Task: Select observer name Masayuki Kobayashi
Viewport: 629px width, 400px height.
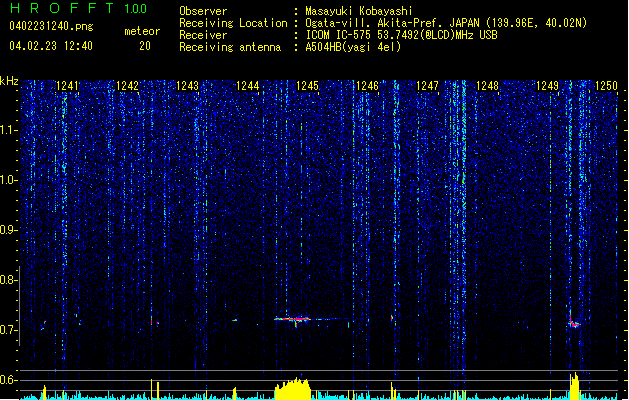Action: pyautogui.click(x=359, y=11)
